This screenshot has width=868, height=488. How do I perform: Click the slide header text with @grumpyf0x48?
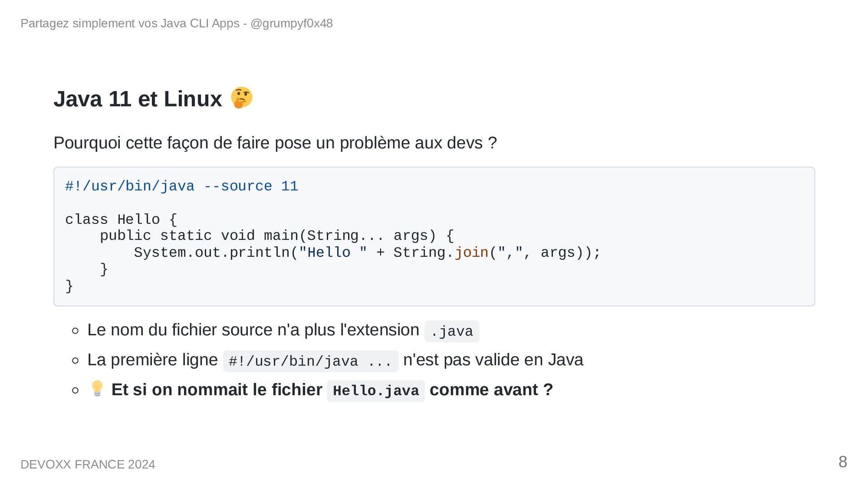tap(176, 23)
